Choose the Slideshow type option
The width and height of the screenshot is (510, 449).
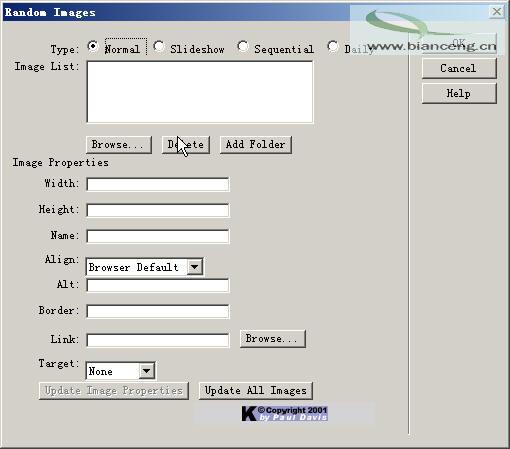[159, 46]
